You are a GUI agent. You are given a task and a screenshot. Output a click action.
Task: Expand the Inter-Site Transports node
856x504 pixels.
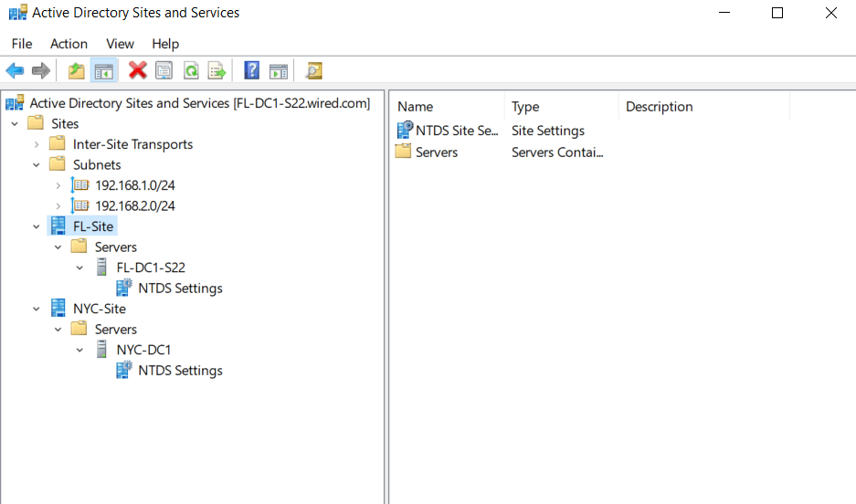(36, 144)
